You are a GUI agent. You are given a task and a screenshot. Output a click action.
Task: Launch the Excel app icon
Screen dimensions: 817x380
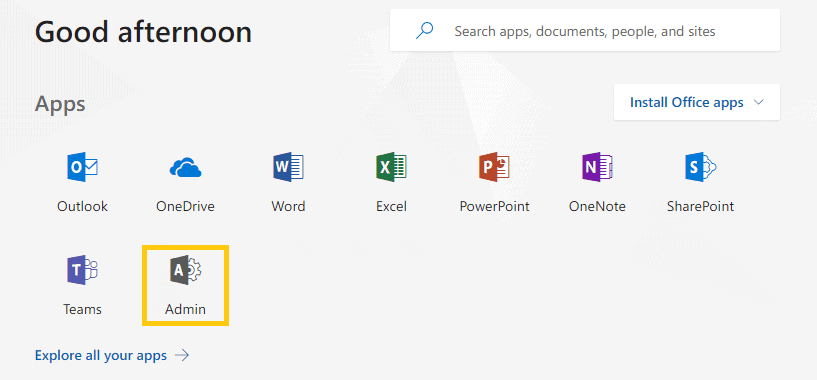(x=391, y=167)
